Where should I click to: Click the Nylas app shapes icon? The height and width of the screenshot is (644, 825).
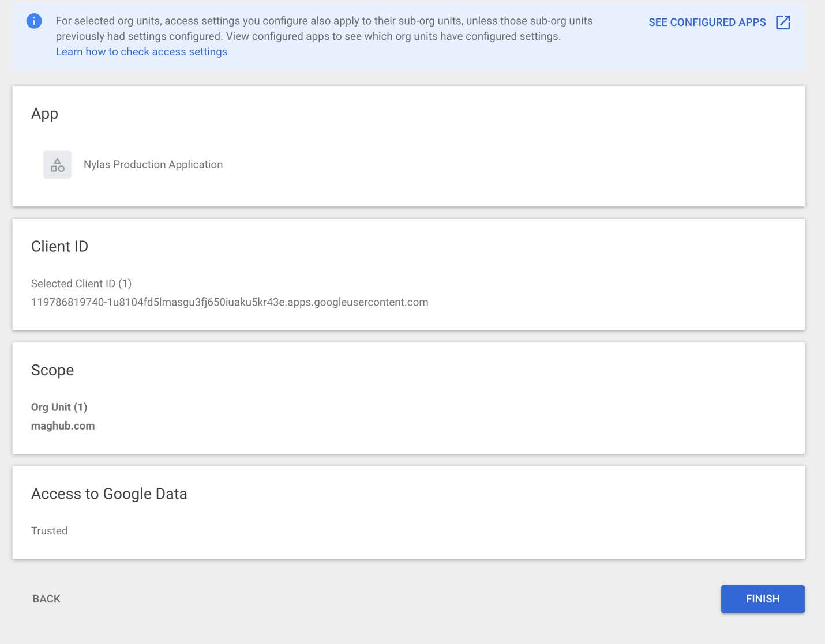click(x=57, y=165)
